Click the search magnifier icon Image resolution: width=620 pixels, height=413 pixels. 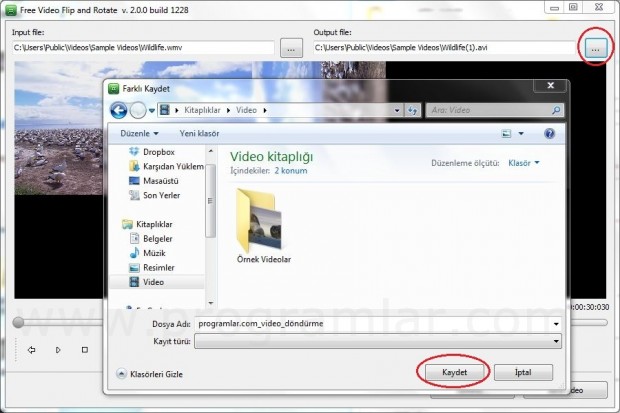coord(556,110)
